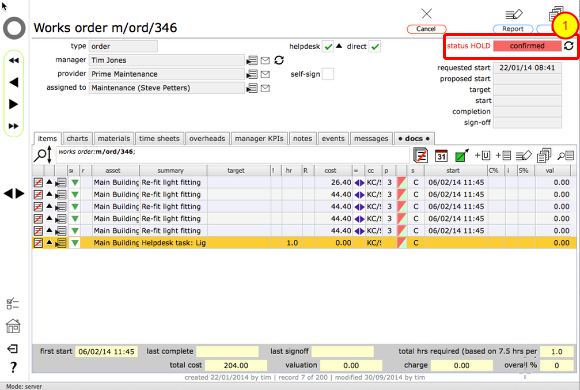Click the find in list magnifier icon
This screenshot has height=390, width=580.
[566, 155]
